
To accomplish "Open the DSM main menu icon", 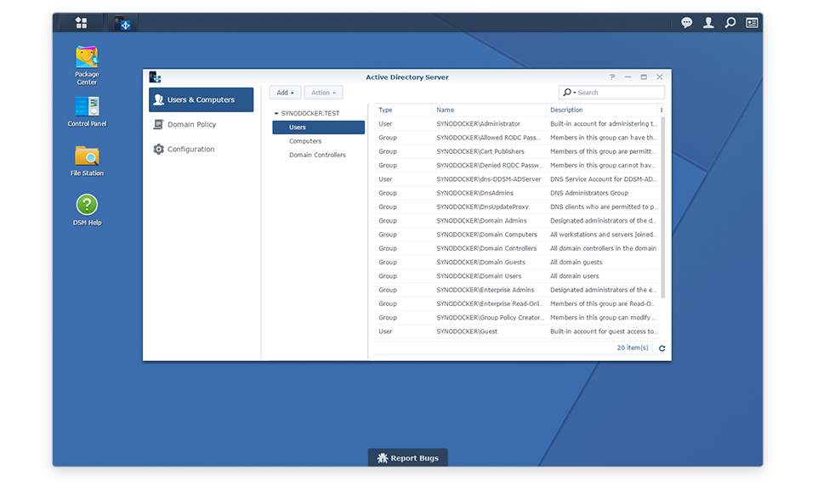I will 81,23.
